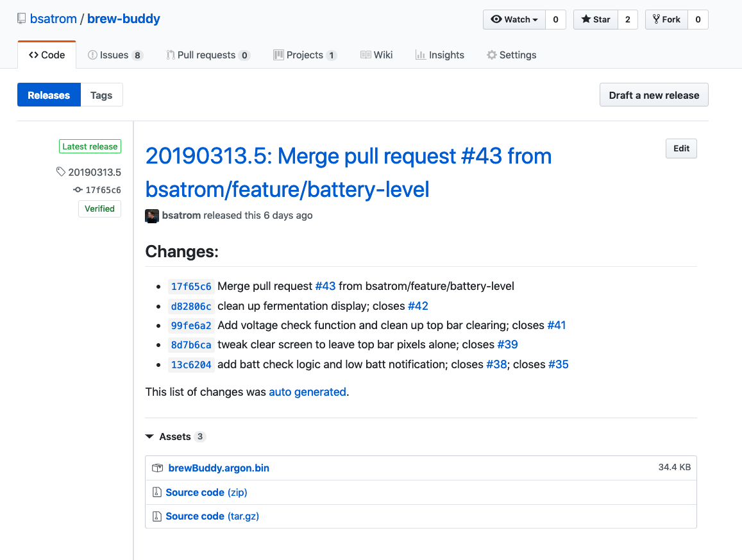Open the 20190313.5 tag link in sidebar
742x560 pixels.
tap(95, 172)
